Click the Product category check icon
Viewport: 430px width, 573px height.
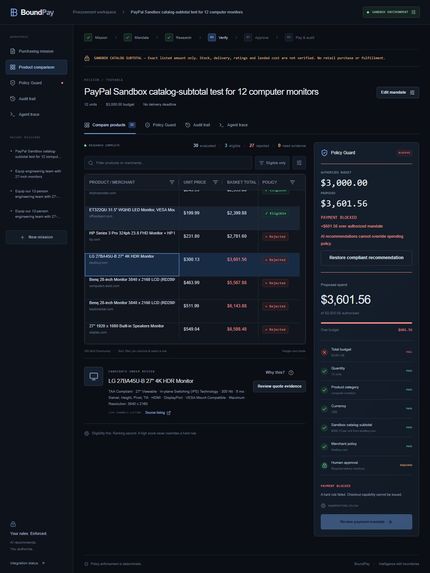324,390
